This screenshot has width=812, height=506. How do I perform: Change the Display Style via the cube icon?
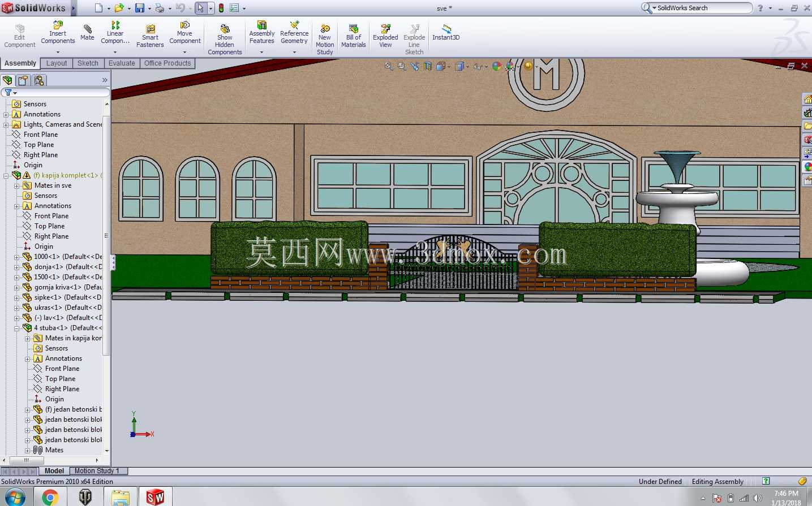pos(459,66)
